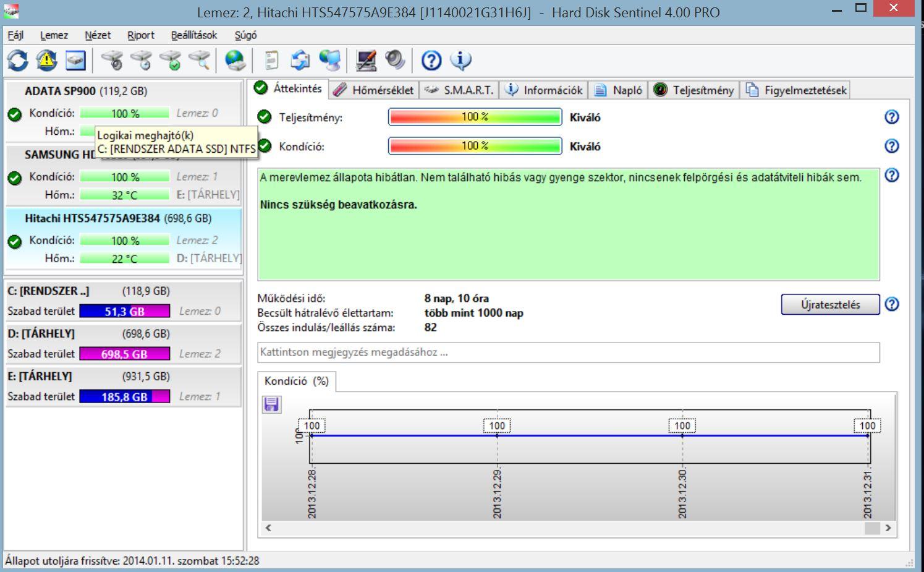Click the purple save icon in Kondíció chart
The height and width of the screenshot is (572, 924).
[271, 404]
